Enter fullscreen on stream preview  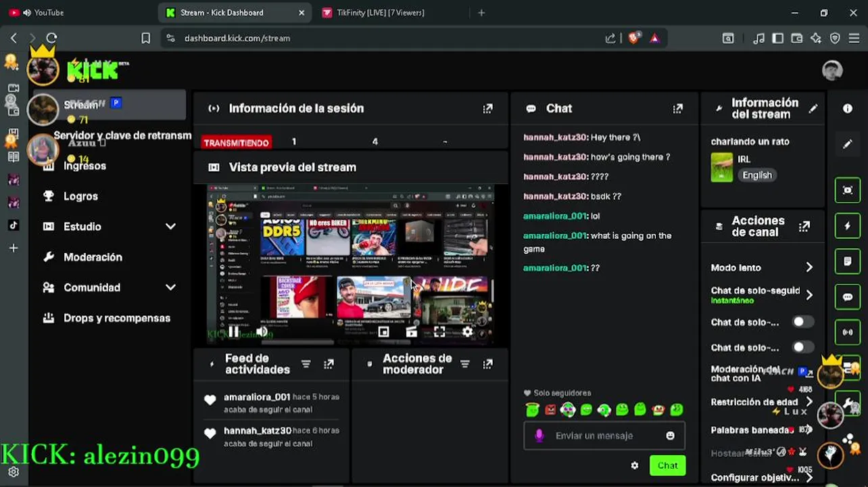439,331
